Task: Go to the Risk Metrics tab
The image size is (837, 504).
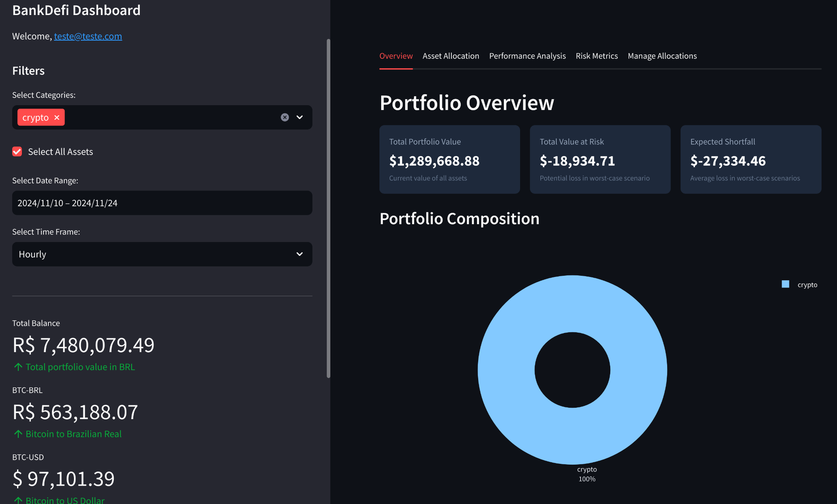Action: coord(596,56)
